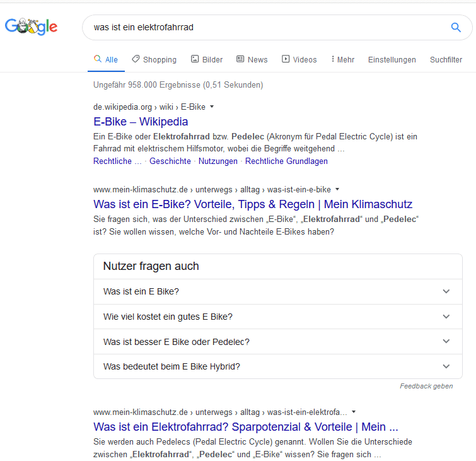Open dropdown arrow beside was-ist-ein-e-bike URL
The image size is (476, 461).
coord(337,189)
